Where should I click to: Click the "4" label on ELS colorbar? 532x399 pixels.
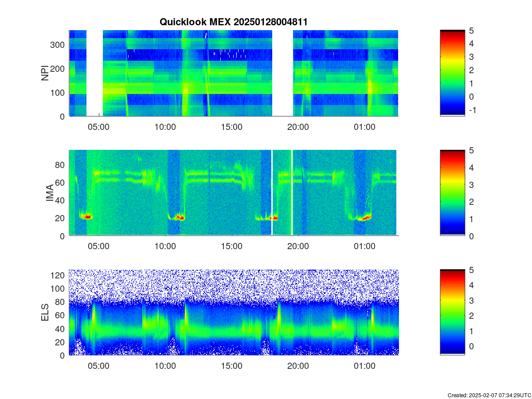[471, 285]
